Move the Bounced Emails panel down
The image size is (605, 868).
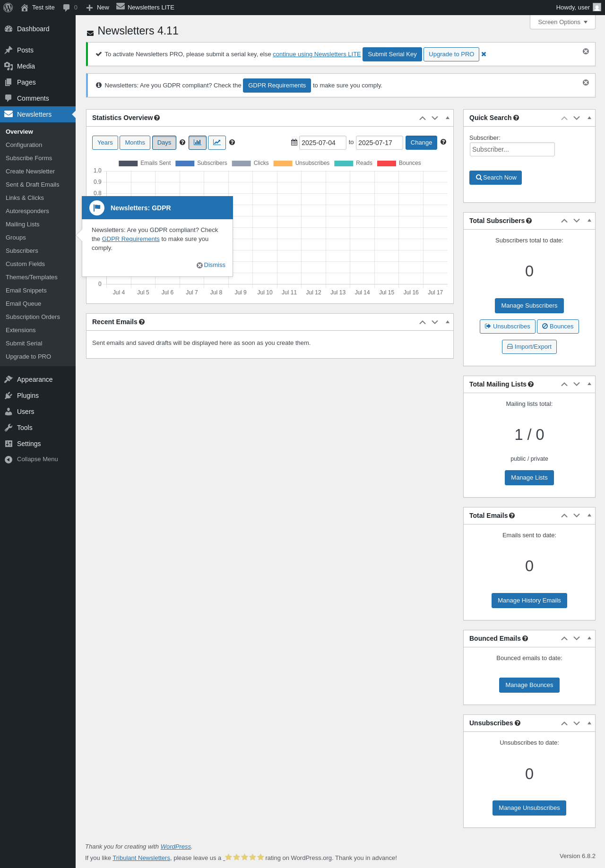577,638
